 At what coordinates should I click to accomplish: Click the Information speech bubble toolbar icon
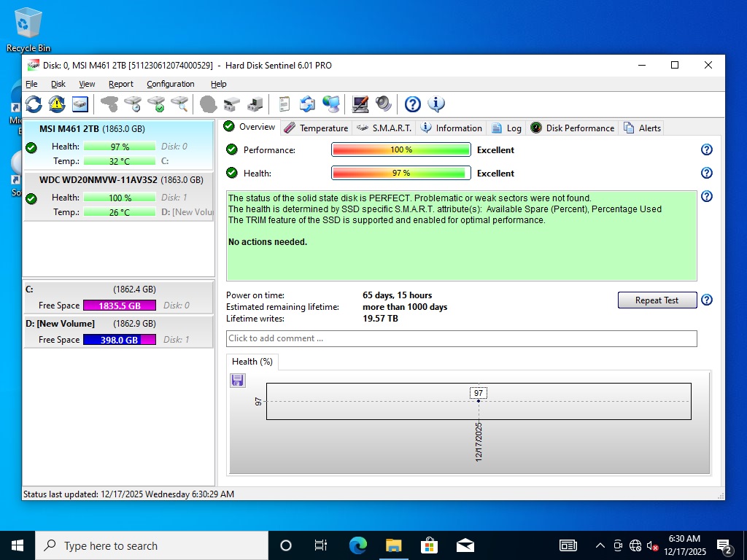pyautogui.click(x=436, y=104)
